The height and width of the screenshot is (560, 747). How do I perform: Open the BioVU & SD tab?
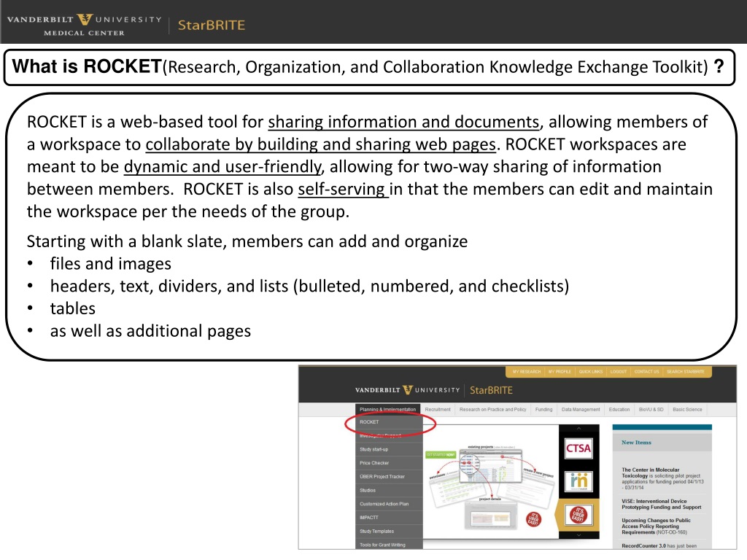coord(651,410)
